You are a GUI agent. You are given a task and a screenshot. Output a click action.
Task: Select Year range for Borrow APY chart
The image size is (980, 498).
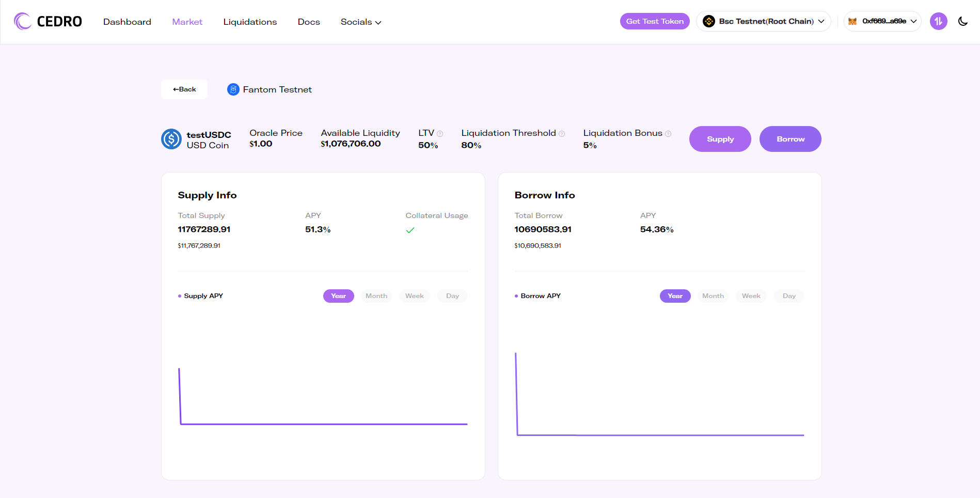(675, 296)
